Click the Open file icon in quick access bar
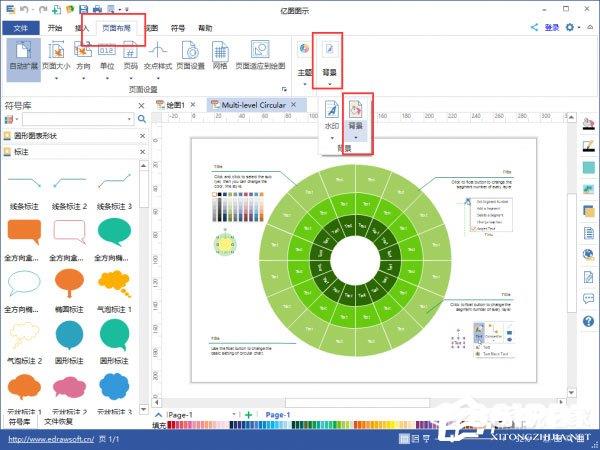 70,9
